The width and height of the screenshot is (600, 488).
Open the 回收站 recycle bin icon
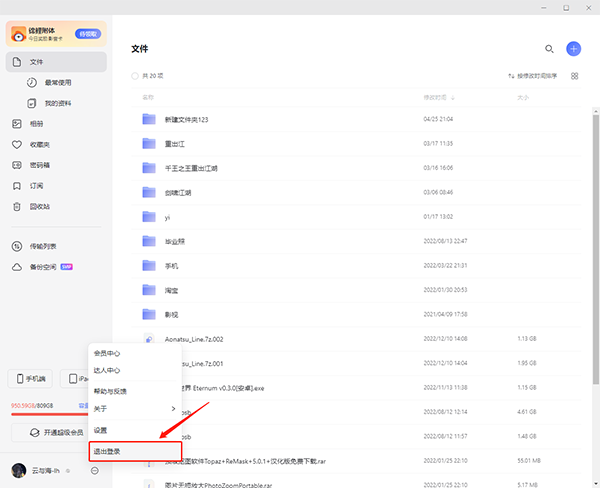pyautogui.click(x=17, y=206)
